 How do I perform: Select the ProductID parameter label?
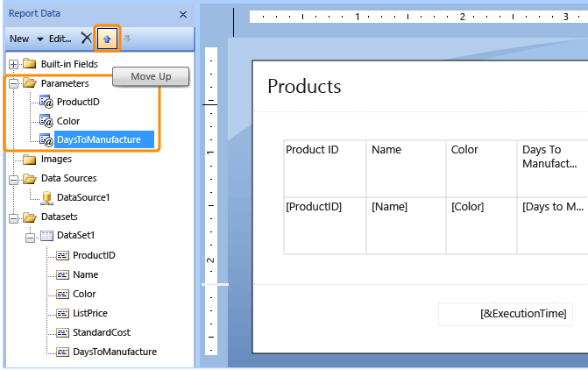pyautogui.click(x=78, y=102)
